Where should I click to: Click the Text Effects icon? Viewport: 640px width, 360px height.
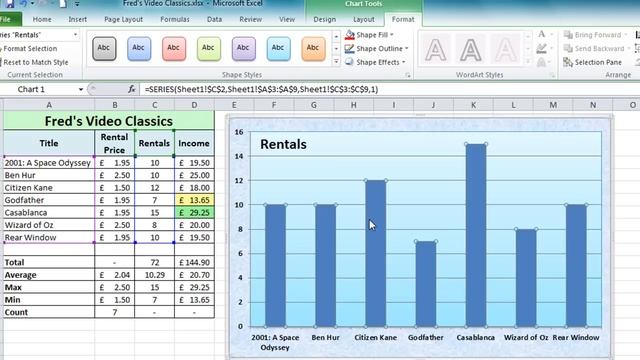pos(542,62)
